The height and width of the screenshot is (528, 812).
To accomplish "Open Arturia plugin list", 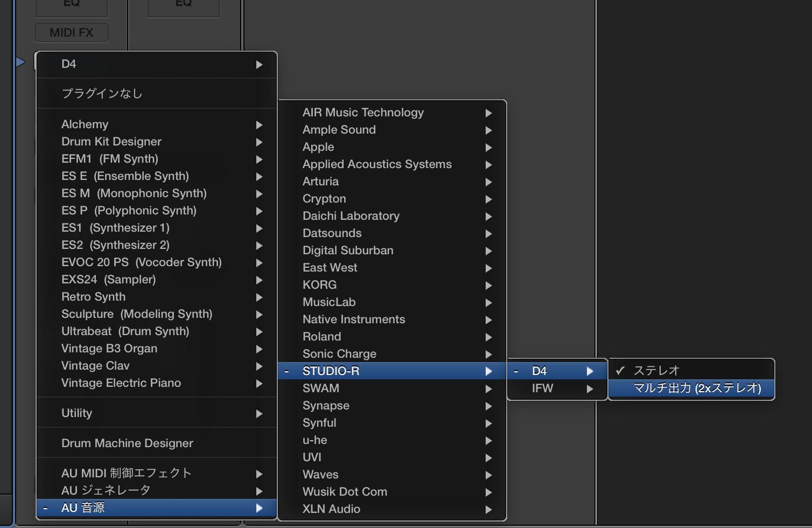I will 393,182.
